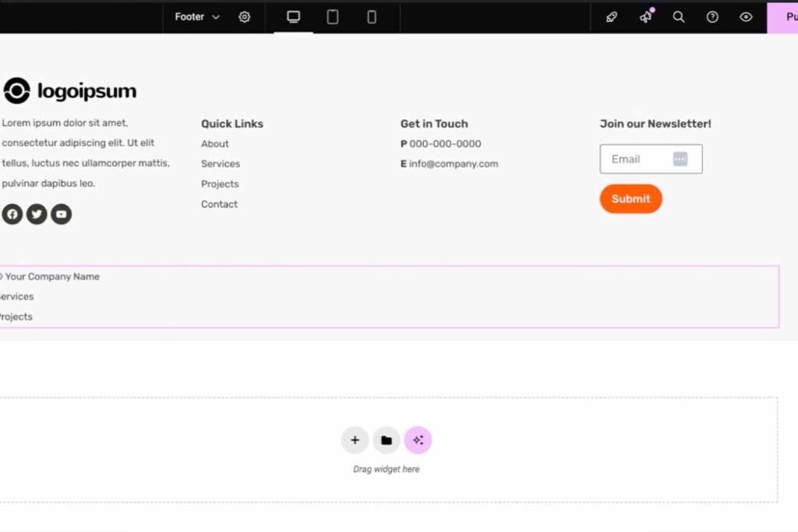Switch to tablet responsive view
The height and width of the screenshot is (532, 798).
click(x=333, y=17)
